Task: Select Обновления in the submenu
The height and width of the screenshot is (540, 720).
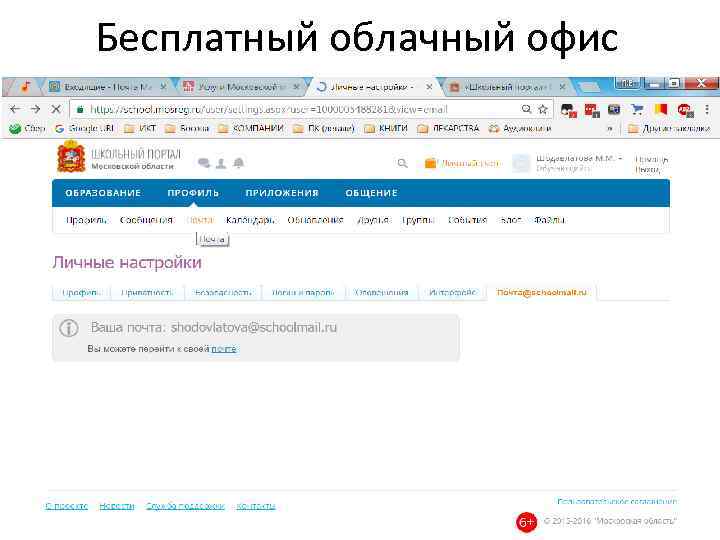Action: pyautogui.click(x=315, y=220)
